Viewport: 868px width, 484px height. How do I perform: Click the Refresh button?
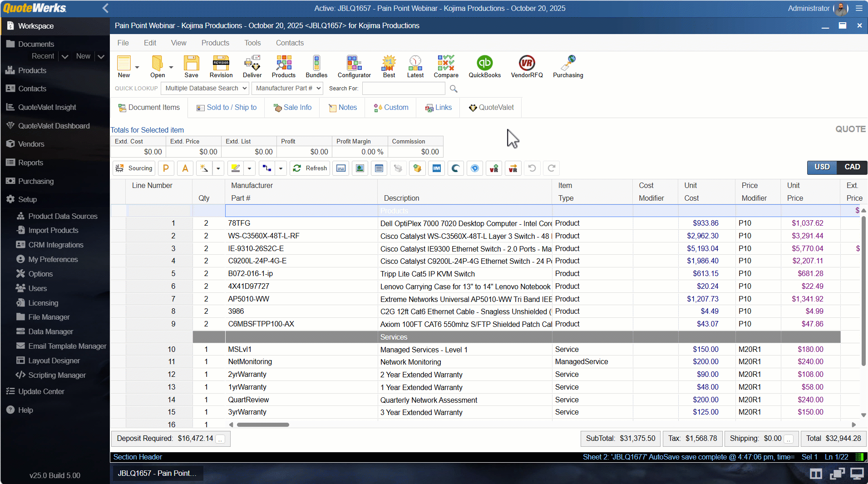309,168
